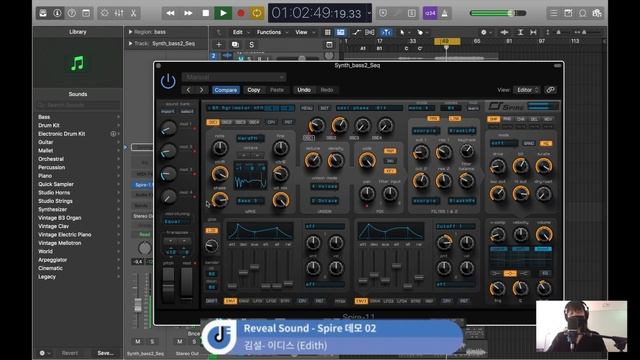The image size is (640, 360).
Task: Open the Mixer faders icon
Action: point(119,13)
